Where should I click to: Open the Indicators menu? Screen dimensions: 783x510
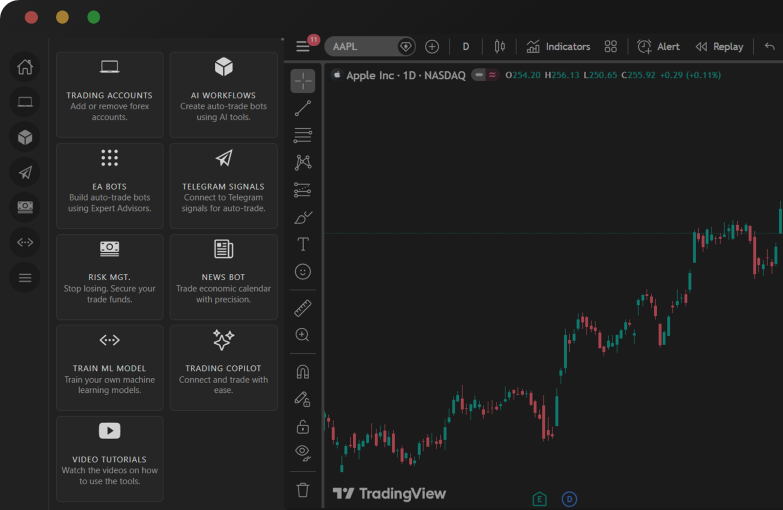coord(558,46)
